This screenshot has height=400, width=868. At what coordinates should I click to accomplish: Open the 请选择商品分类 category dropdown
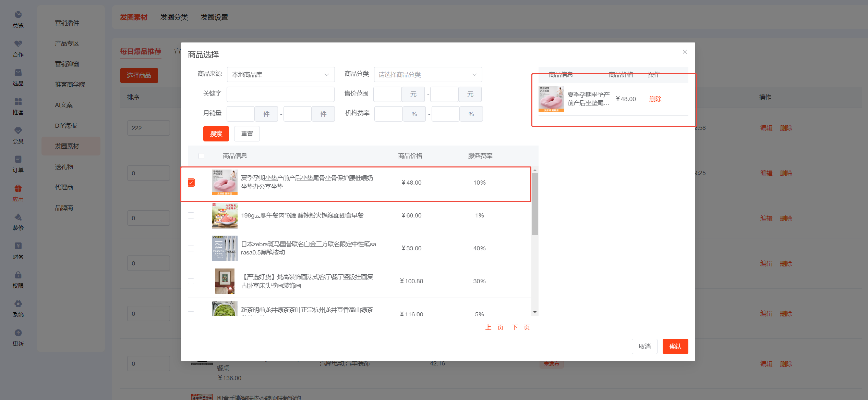(x=427, y=75)
